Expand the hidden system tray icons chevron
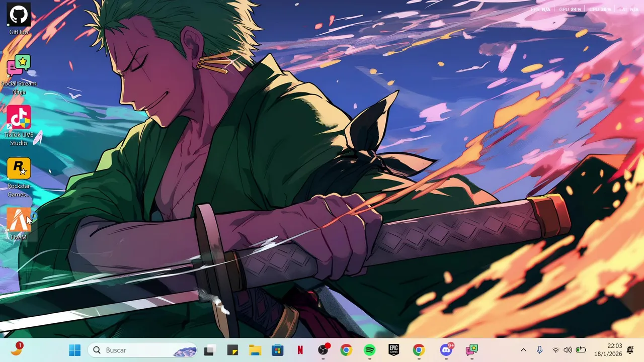Viewport: 644px width, 362px height. point(523,350)
